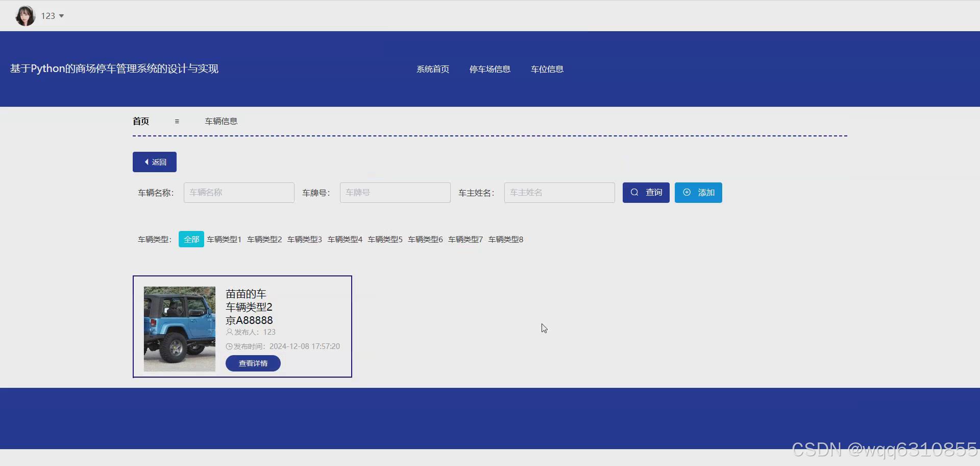Open the 停车场信息 menu item
Viewport: 980px width, 466px height.
coord(489,69)
